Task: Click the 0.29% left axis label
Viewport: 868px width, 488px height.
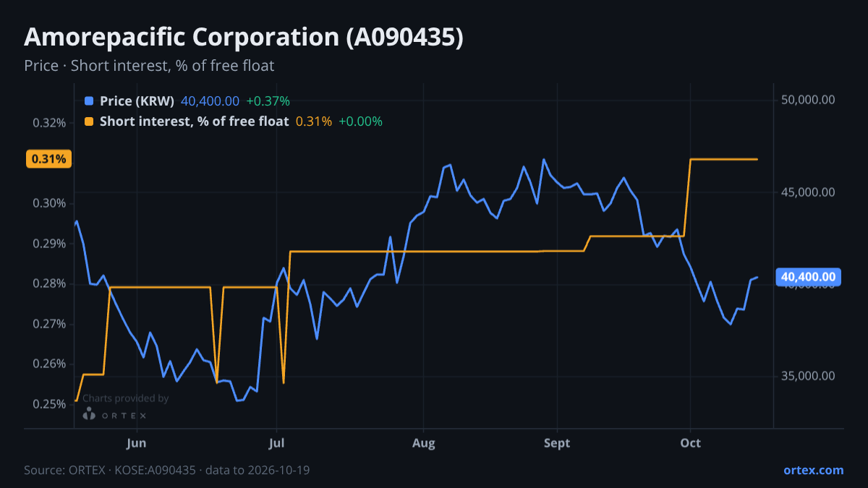Action: (x=49, y=244)
